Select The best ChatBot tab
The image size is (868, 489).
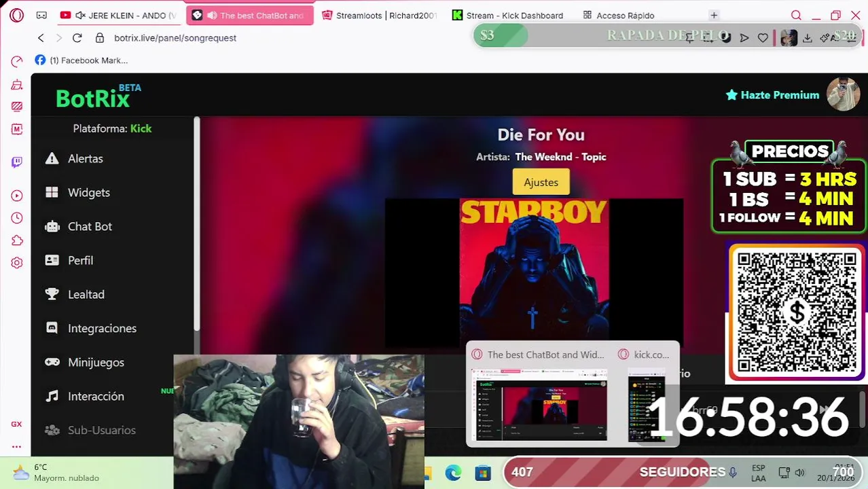(x=250, y=15)
